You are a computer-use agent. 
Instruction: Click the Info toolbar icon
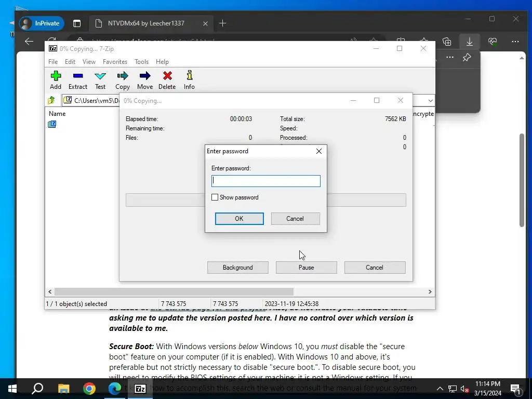(189, 80)
